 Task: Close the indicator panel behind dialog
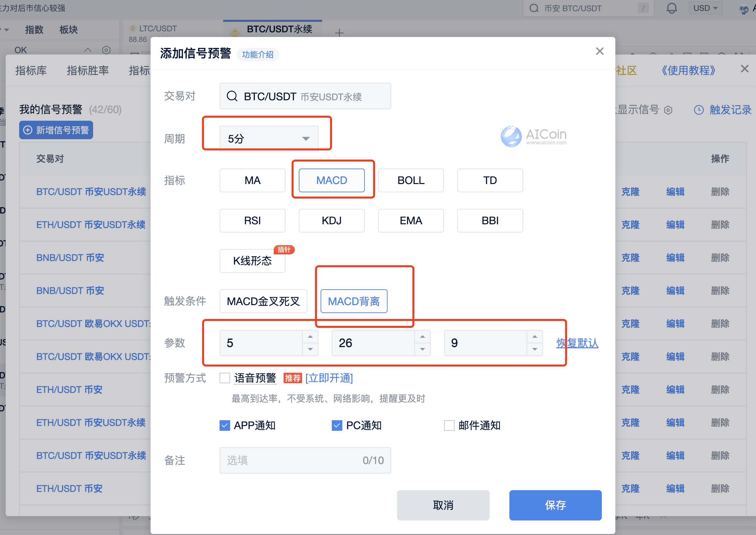744,69
